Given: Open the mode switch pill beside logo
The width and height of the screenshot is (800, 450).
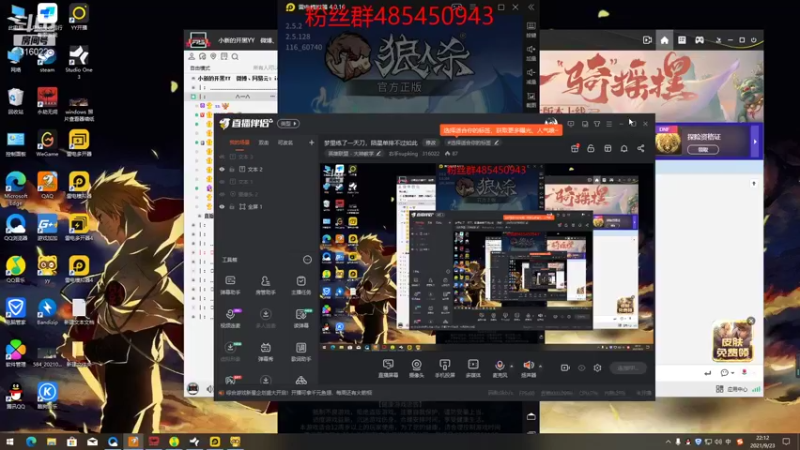Looking at the screenshot, I should pyautogui.click(x=289, y=123).
